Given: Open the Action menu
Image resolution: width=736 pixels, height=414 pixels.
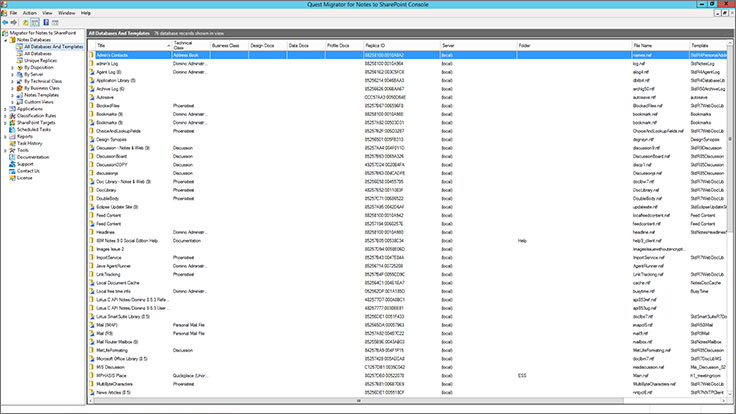Looking at the screenshot, I should pos(30,13).
